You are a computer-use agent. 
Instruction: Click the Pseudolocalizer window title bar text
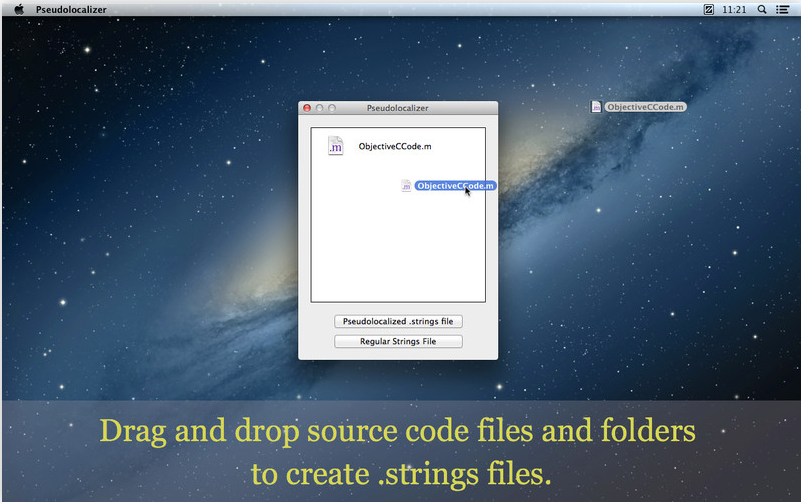pos(397,108)
